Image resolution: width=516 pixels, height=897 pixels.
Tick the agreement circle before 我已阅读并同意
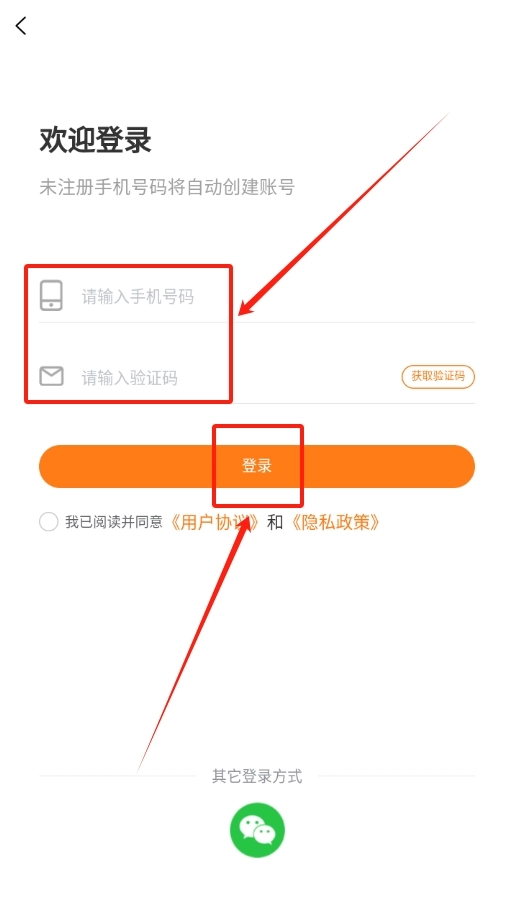(49, 522)
